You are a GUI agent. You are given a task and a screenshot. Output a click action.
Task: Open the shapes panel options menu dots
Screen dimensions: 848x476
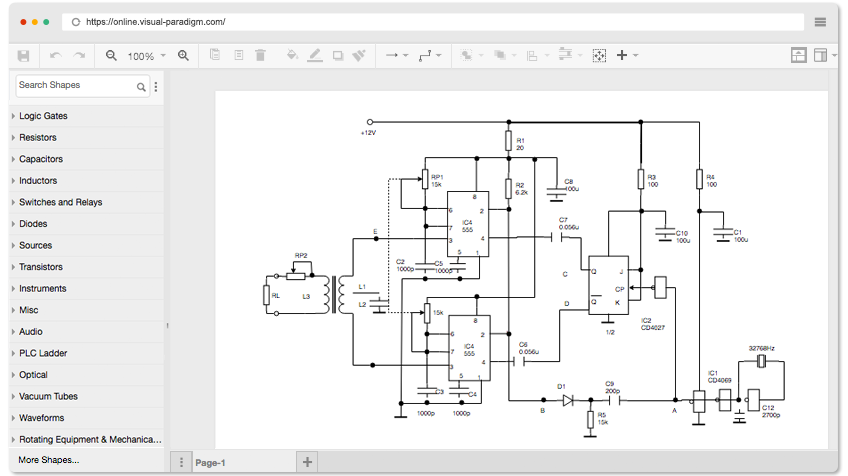(156, 87)
